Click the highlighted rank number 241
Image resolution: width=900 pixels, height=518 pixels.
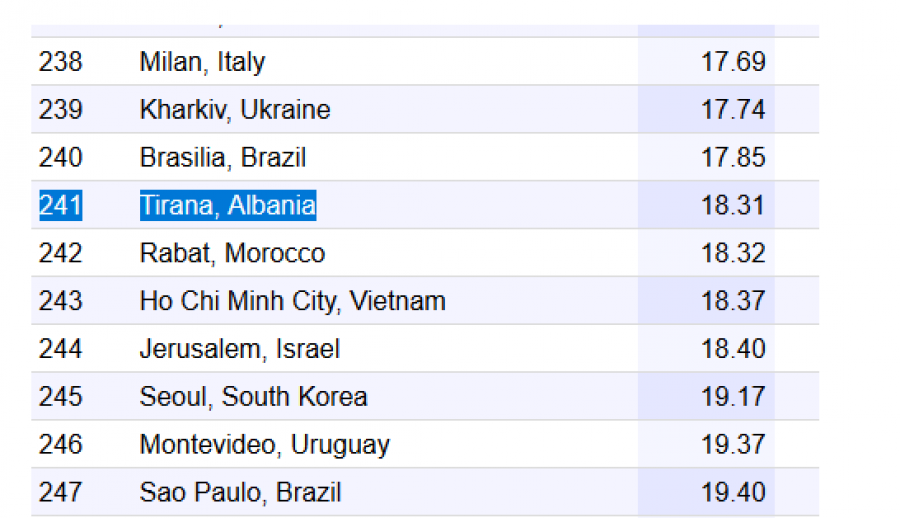click(x=60, y=206)
